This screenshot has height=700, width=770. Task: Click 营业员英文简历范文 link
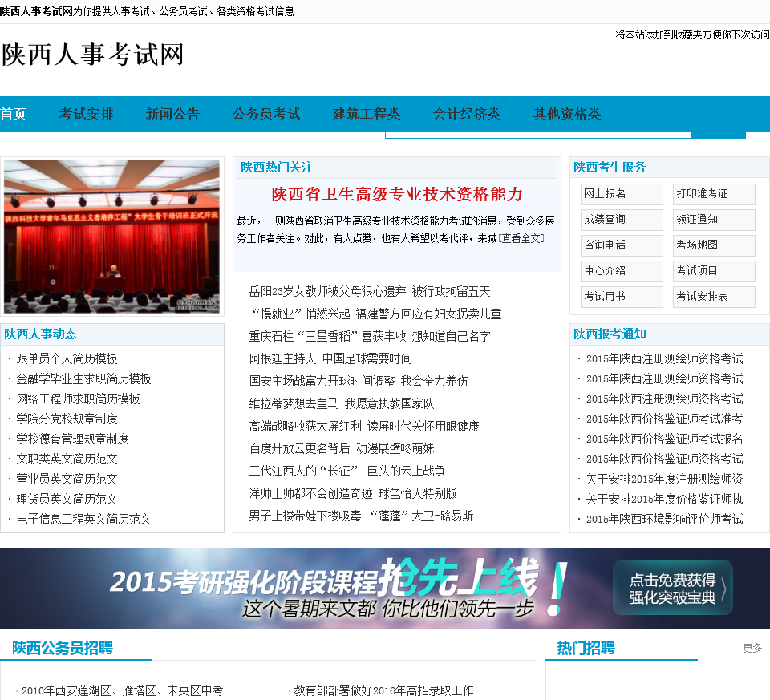point(67,479)
